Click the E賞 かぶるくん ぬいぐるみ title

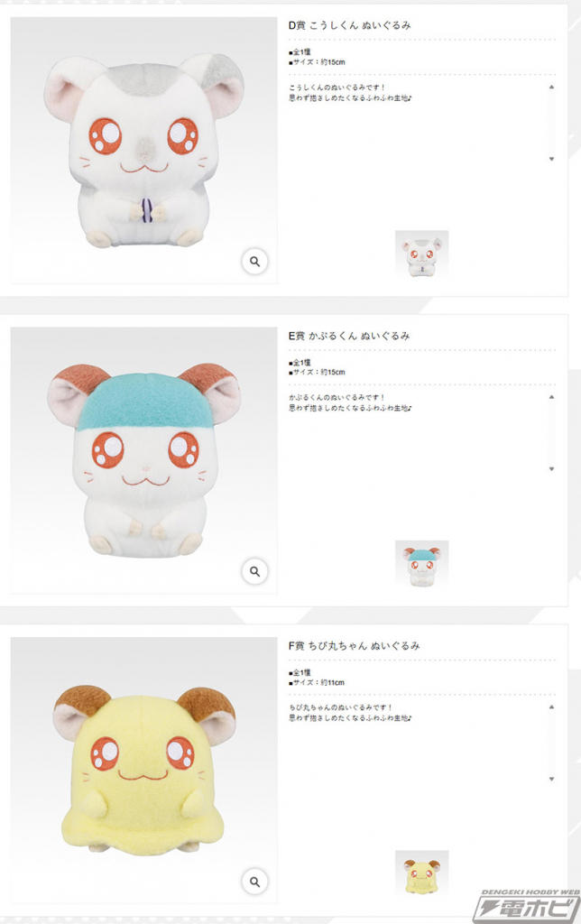[x=349, y=336]
